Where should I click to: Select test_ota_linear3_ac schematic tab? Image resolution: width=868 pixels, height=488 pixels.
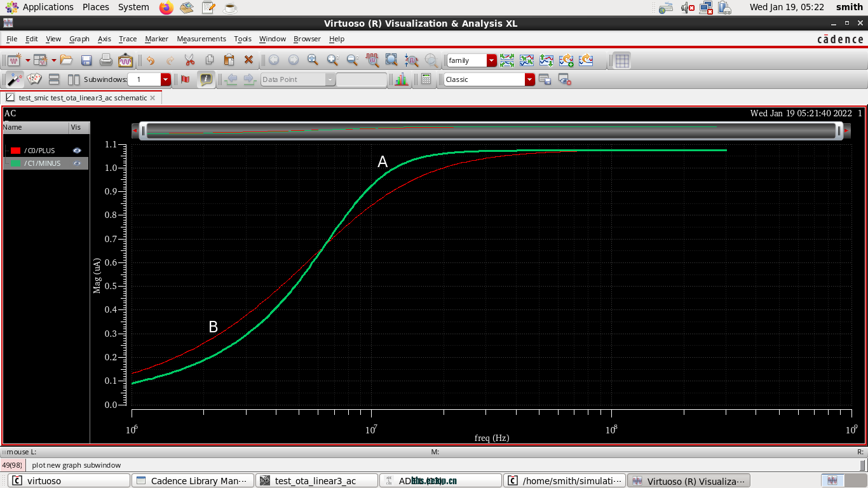(x=82, y=98)
